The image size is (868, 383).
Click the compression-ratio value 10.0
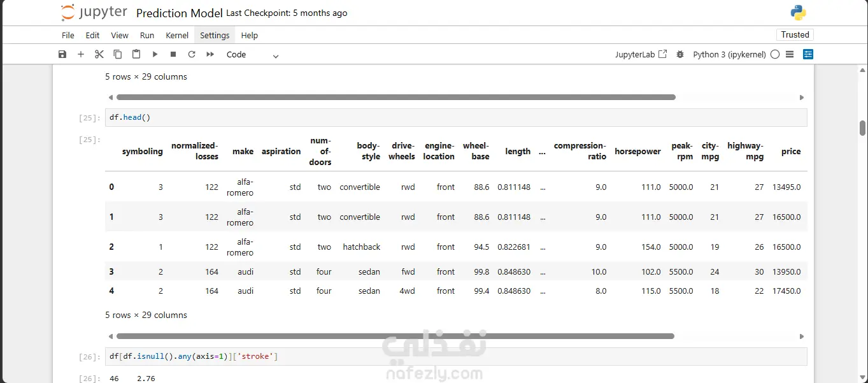599,272
